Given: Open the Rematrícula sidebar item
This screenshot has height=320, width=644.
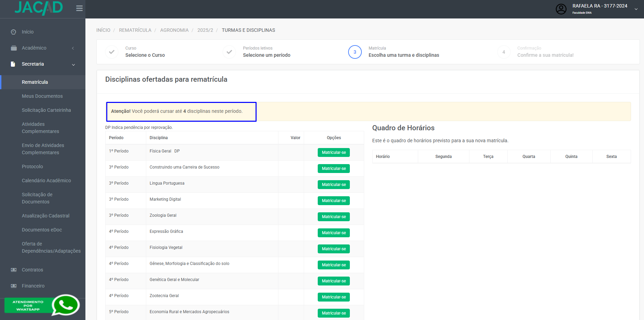Looking at the screenshot, I should pyautogui.click(x=35, y=82).
